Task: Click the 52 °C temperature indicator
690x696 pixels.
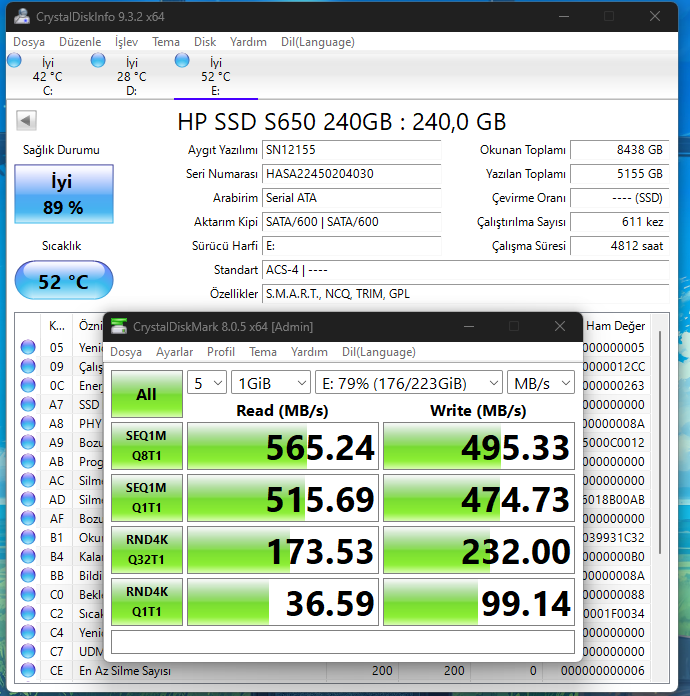Action: [64, 281]
